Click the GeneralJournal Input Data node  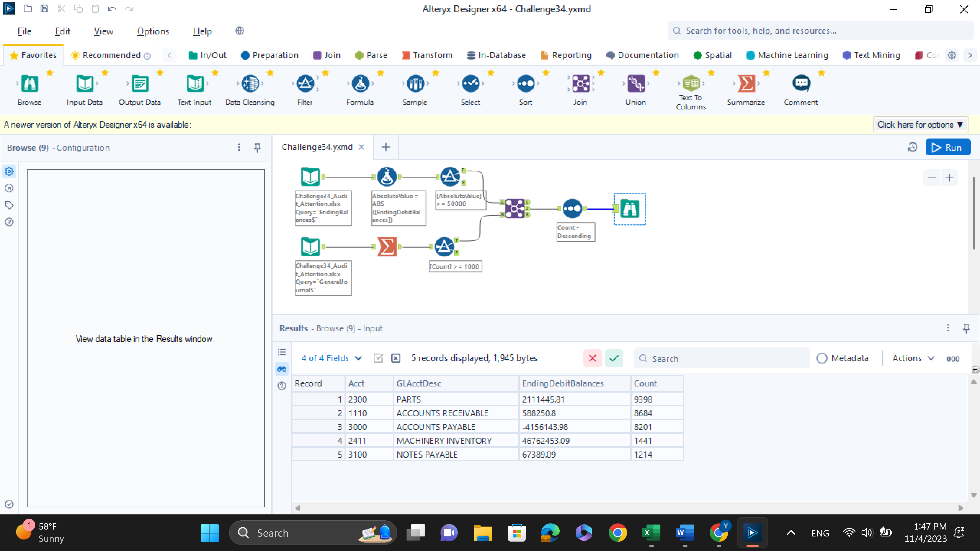click(x=310, y=247)
